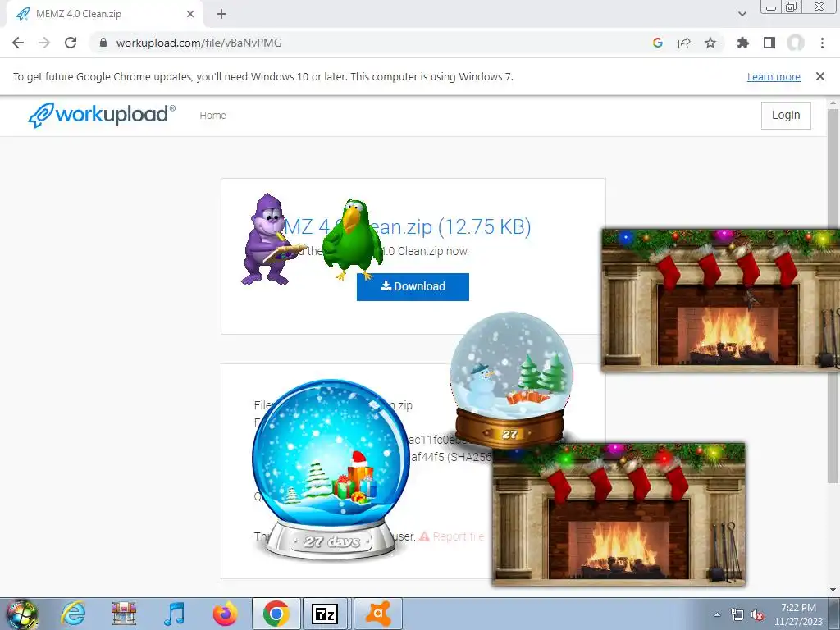The image size is (840, 630).
Task: Reload the workupload page
Action: click(71, 43)
